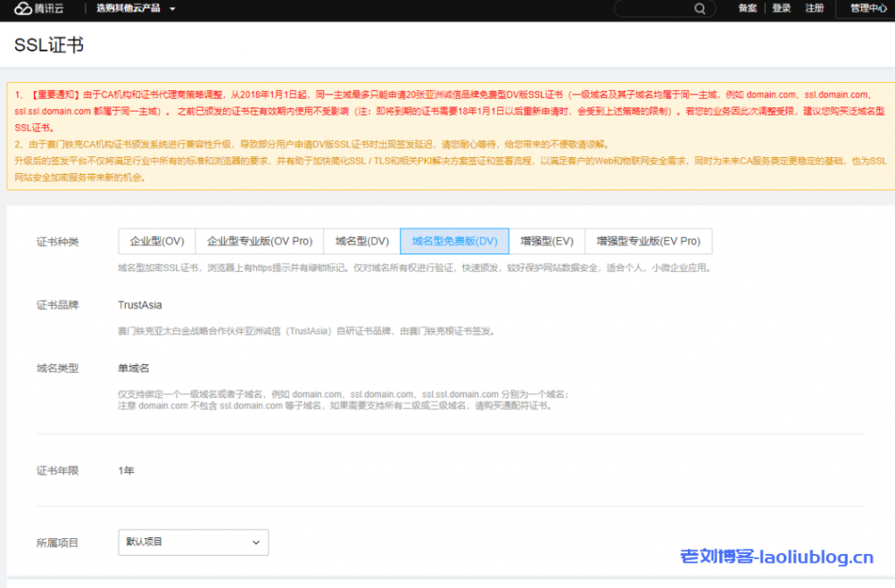Select the 域名型(DV) certificate type
Image resolution: width=895 pixels, height=588 pixels.
360,241
